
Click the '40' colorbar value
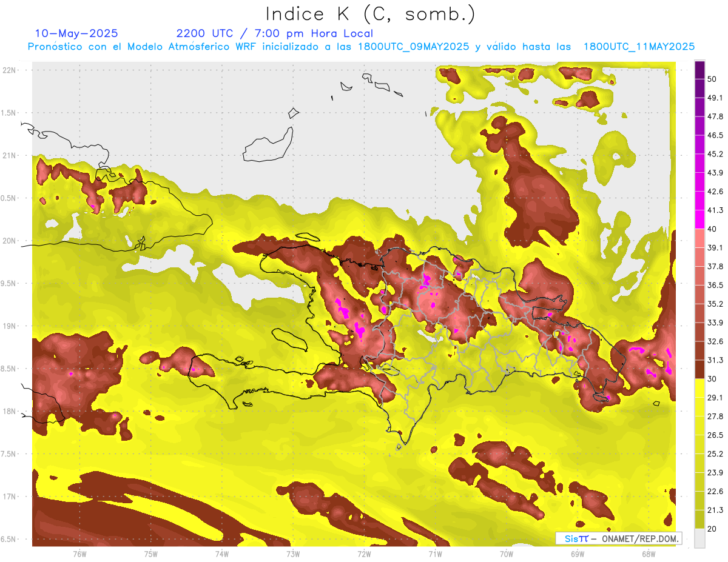tap(712, 229)
